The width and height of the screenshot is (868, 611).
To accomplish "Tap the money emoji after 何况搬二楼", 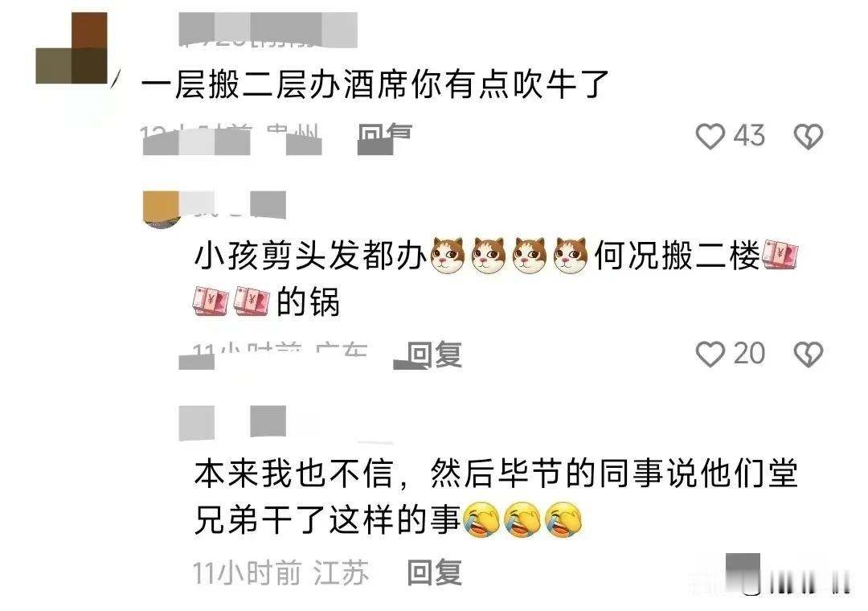I will [x=780, y=256].
